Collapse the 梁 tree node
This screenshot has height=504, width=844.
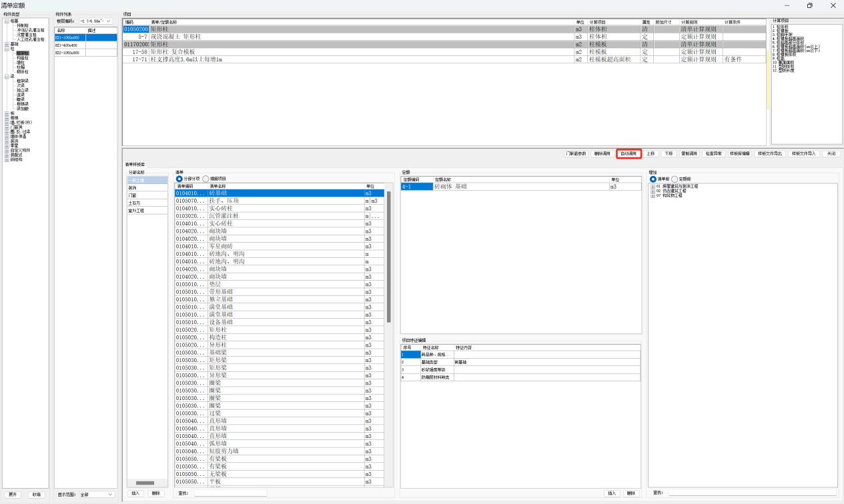(x=7, y=77)
